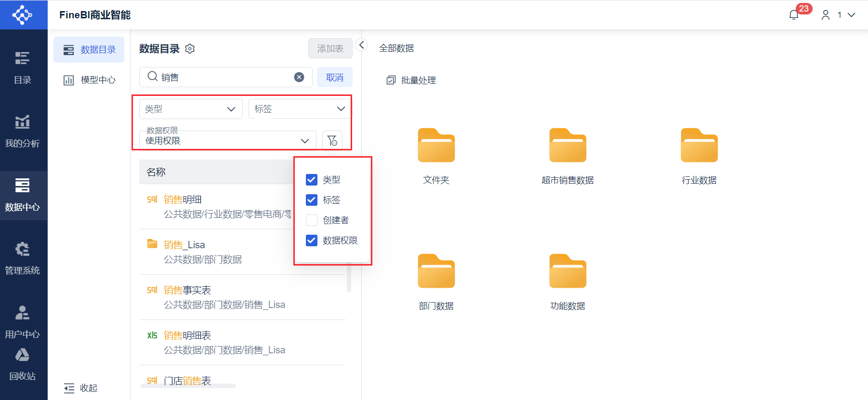Select 数据中心 in the sidebar
The width and height of the screenshot is (868, 400).
pyautogui.click(x=23, y=195)
